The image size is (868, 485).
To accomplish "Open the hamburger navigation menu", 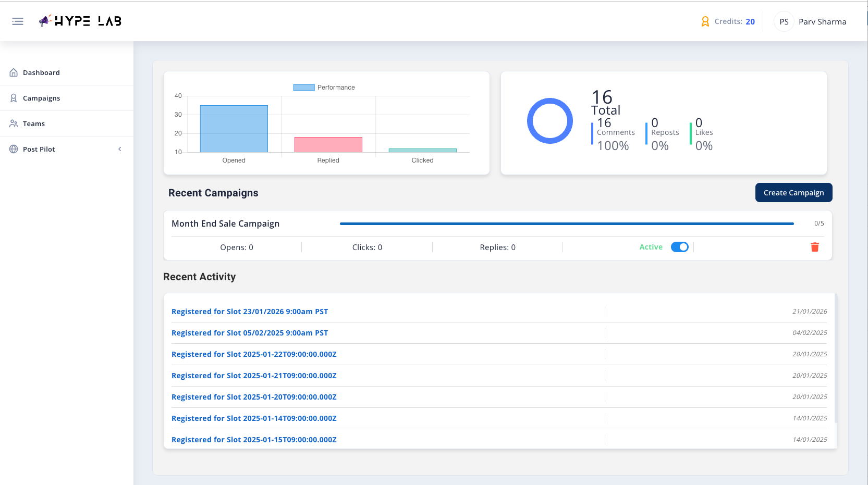I will [17, 21].
